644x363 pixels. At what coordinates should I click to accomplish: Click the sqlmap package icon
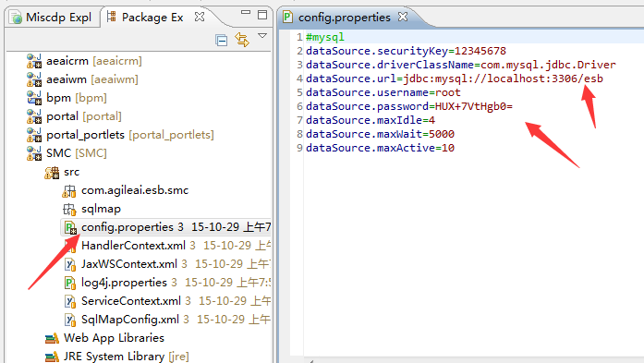tap(69, 210)
